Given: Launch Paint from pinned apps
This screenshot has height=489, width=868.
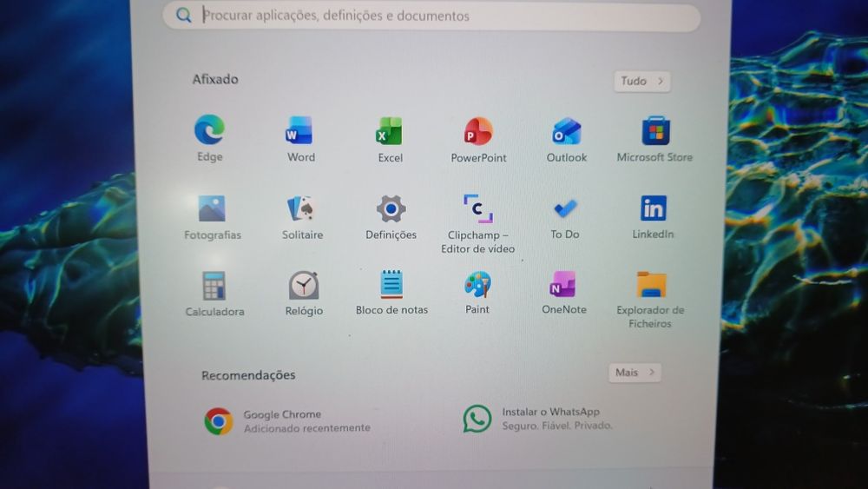Looking at the screenshot, I should 477,284.
